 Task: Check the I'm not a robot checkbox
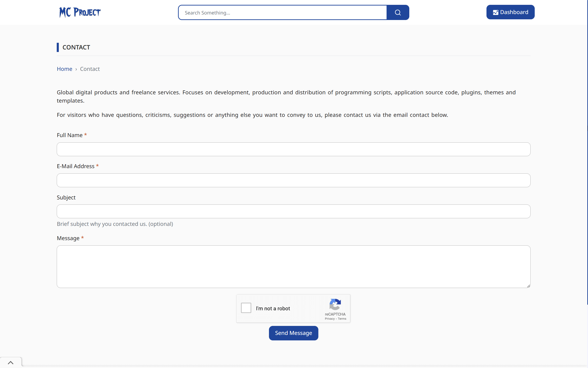coord(246,308)
